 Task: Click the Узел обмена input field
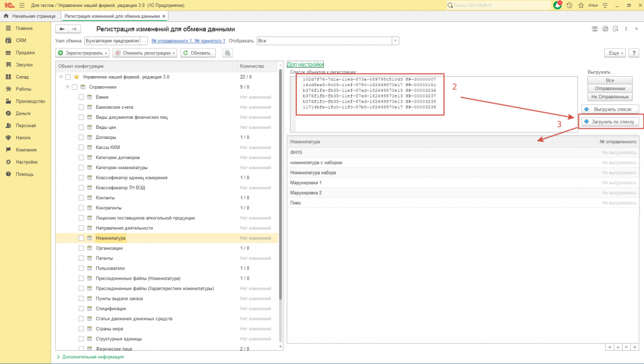coord(112,41)
